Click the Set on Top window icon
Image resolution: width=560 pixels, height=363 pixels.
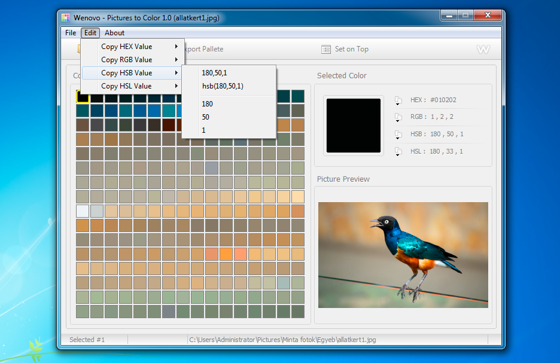(326, 49)
